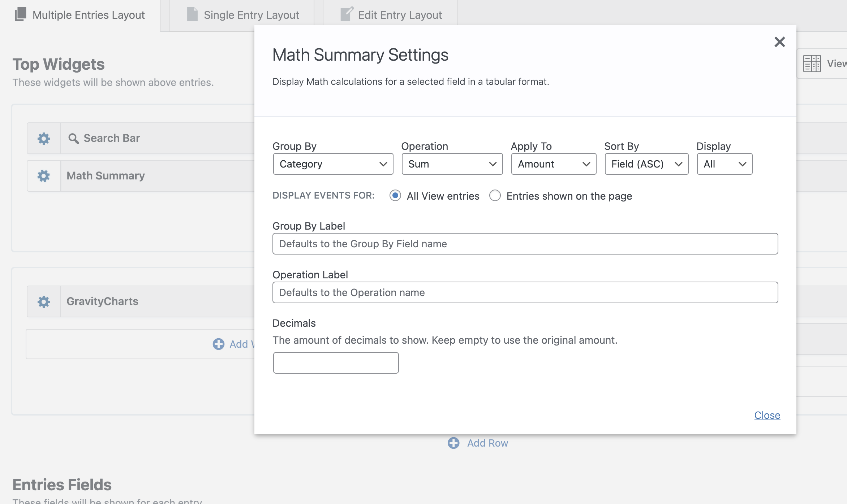Switch to Single Entry Layout tab

pos(241,15)
